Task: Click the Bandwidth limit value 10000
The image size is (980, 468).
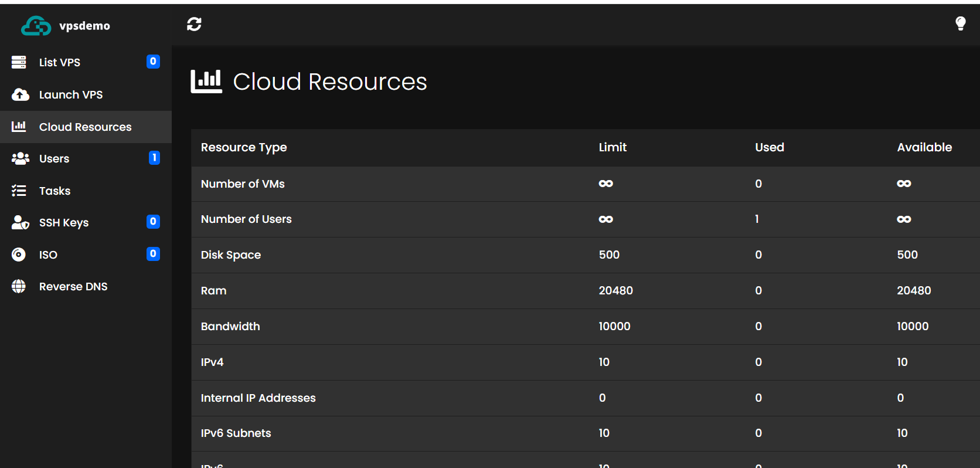Action: 614,326
